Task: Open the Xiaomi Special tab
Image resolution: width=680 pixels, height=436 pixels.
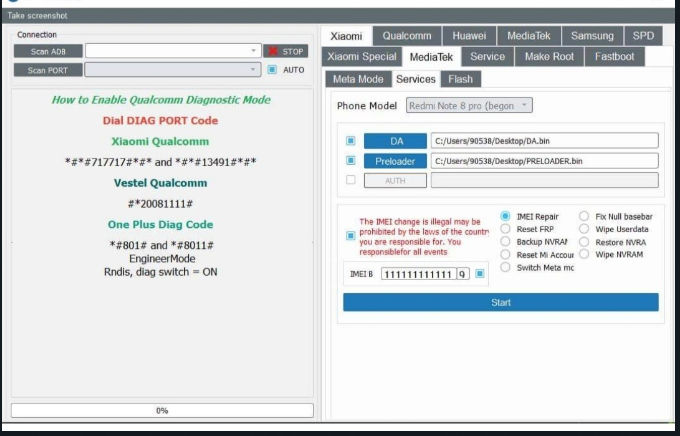Action: pyautogui.click(x=362, y=57)
